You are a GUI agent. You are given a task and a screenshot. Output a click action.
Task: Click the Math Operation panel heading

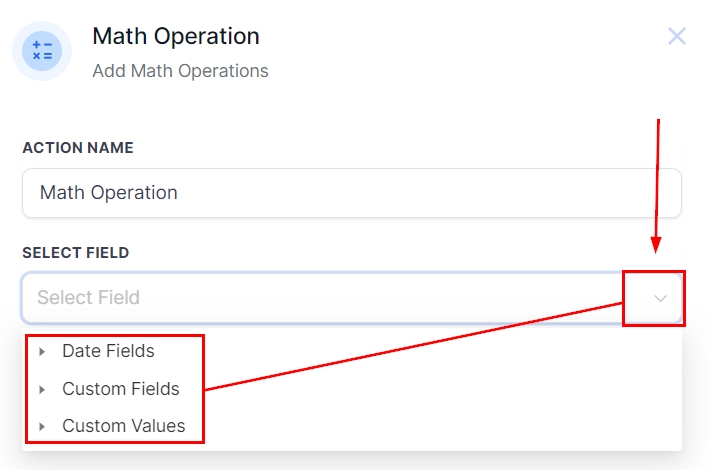[x=176, y=37]
